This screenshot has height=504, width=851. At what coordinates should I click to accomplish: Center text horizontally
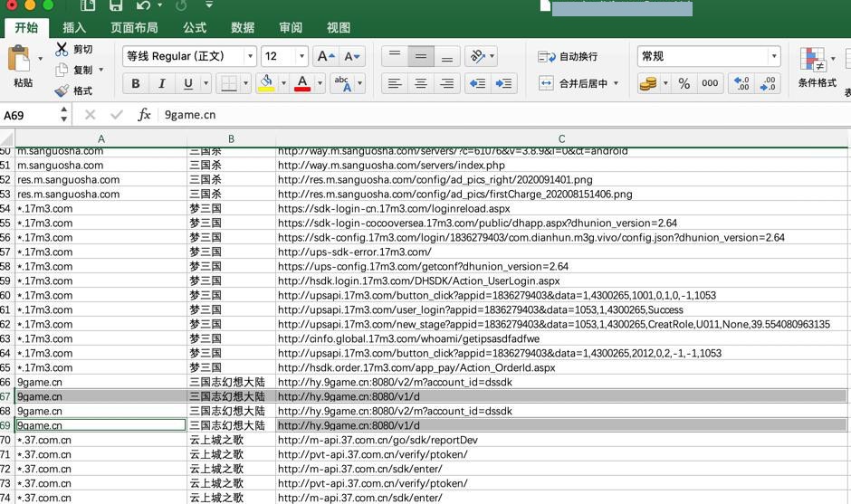click(x=421, y=83)
